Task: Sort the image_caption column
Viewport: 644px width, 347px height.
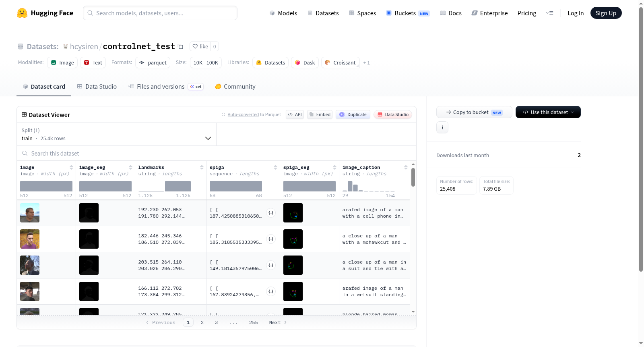Action: tap(406, 167)
